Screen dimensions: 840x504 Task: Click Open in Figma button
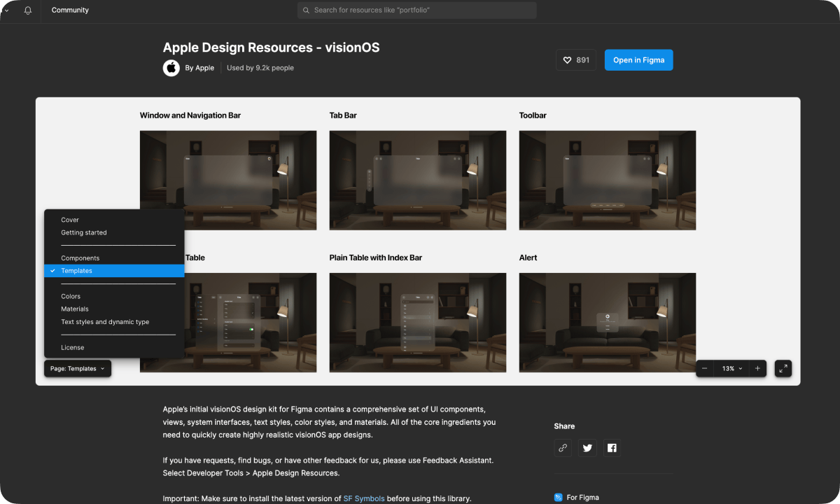click(639, 60)
